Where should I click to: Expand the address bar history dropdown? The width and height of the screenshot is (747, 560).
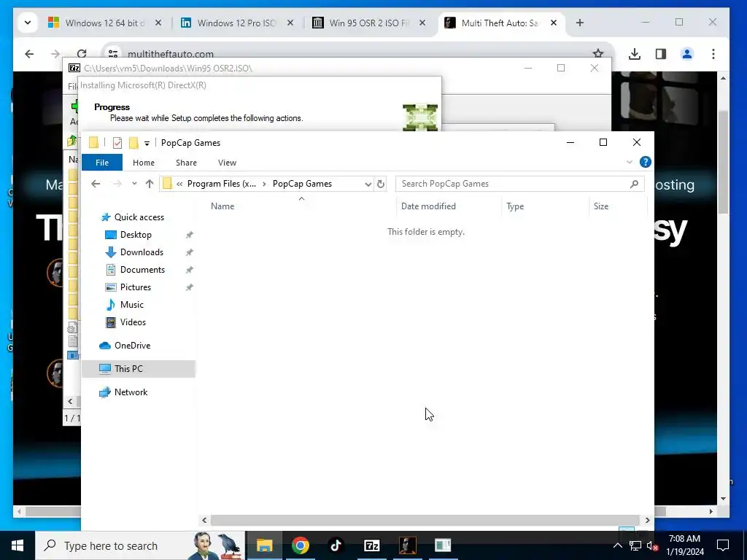[x=368, y=184]
